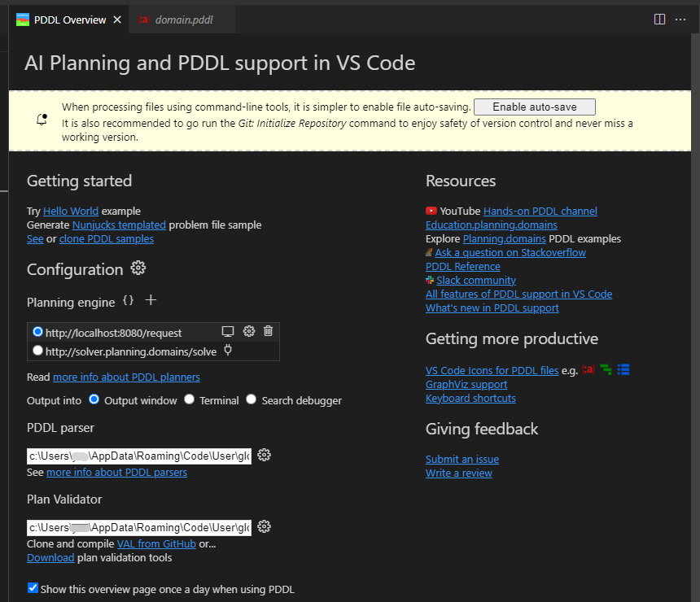Viewport: 700px width, 602px height.
Task: Click the PDDL parser path input field
Action: pos(139,456)
